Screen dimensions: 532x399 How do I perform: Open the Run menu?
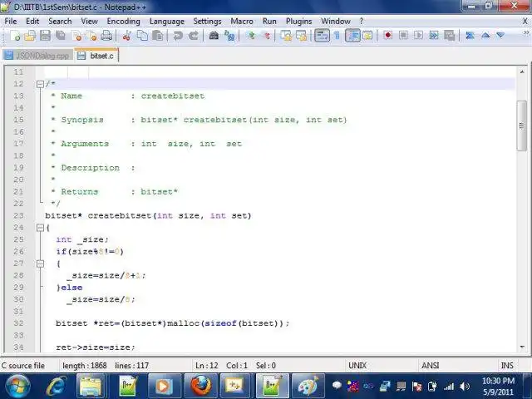pyautogui.click(x=269, y=21)
